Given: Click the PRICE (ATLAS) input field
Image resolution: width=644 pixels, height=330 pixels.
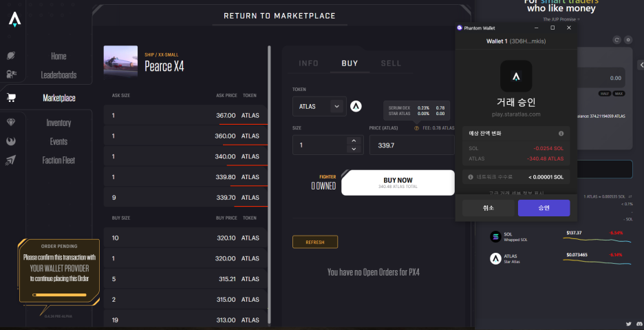Looking at the screenshot, I should tap(412, 145).
